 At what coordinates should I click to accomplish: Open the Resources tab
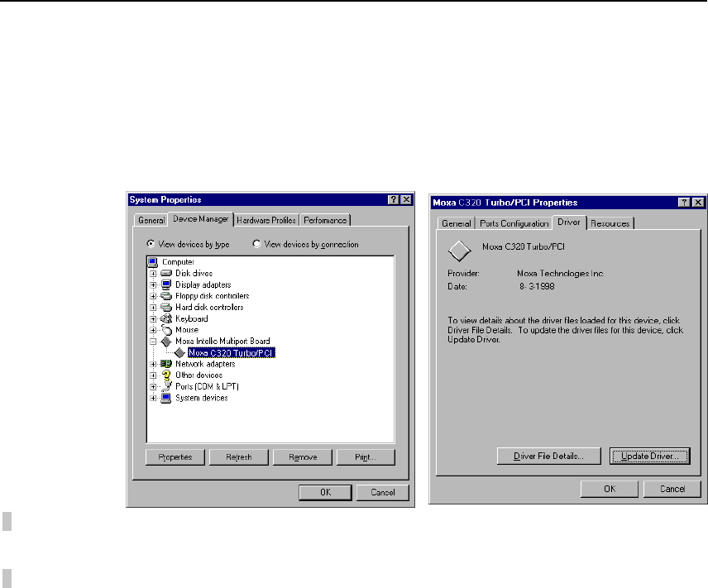tap(610, 223)
